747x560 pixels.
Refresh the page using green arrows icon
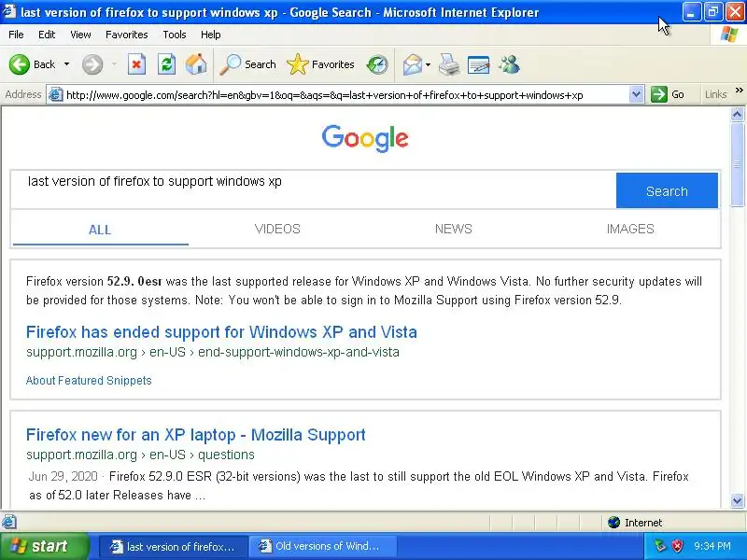167,64
